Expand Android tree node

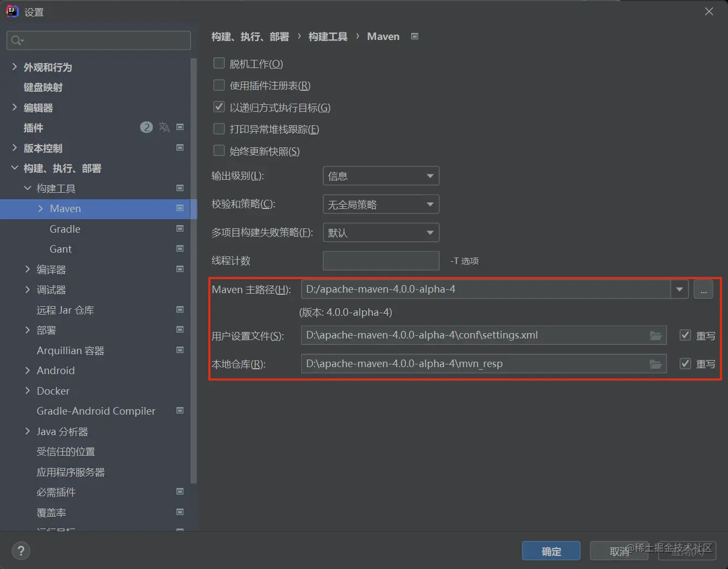coord(28,370)
